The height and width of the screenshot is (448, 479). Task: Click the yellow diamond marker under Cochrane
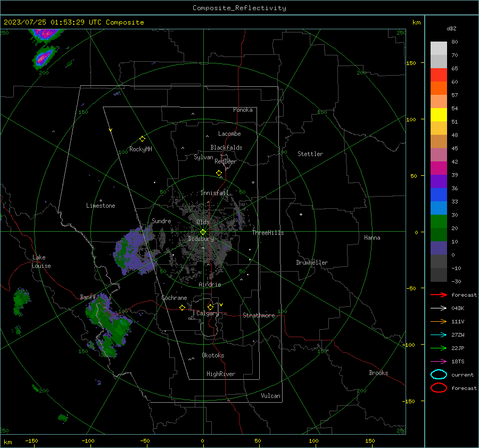click(182, 307)
